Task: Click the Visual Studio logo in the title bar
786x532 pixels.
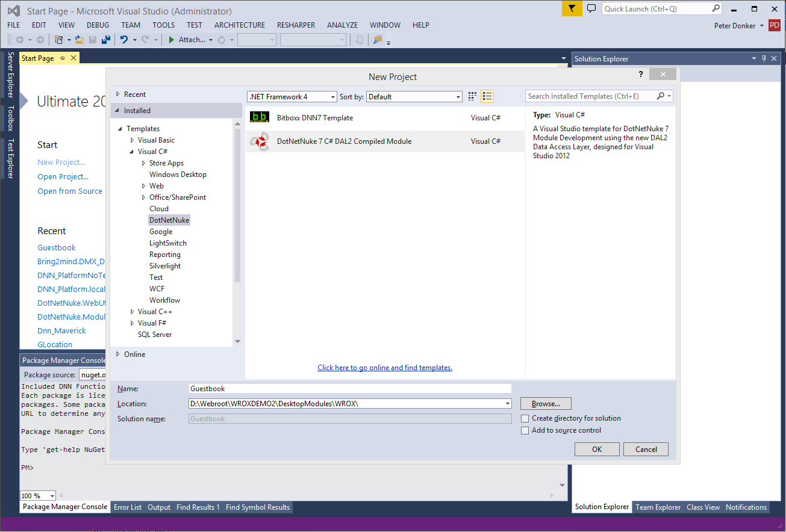Action: [13, 10]
